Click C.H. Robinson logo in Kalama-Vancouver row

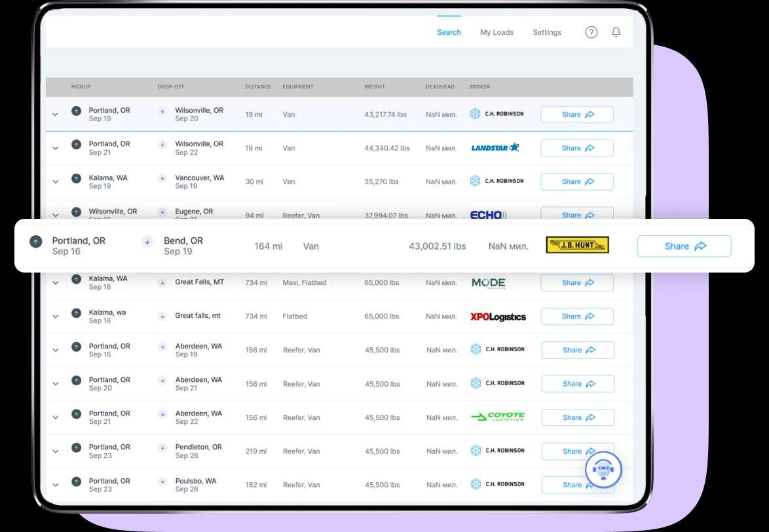(497, 181)
